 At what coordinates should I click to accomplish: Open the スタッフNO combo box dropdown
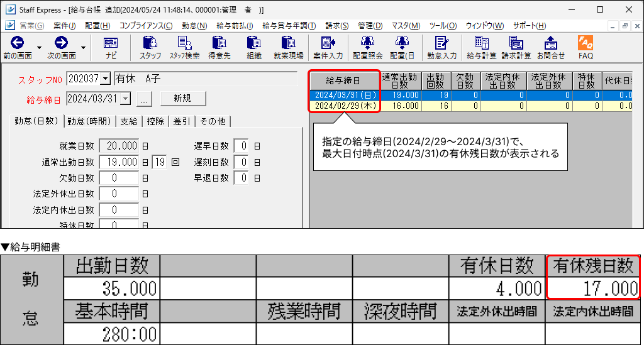[106, 79]
